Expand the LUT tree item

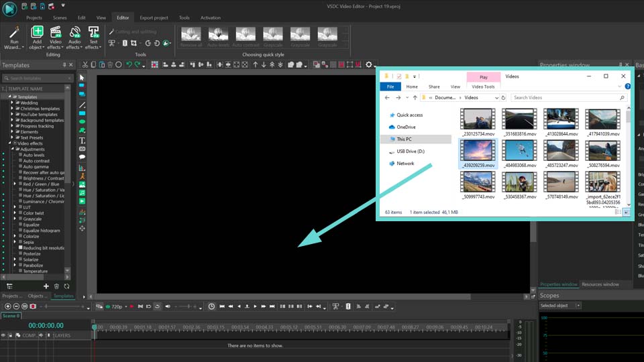(x=15, y=207)
